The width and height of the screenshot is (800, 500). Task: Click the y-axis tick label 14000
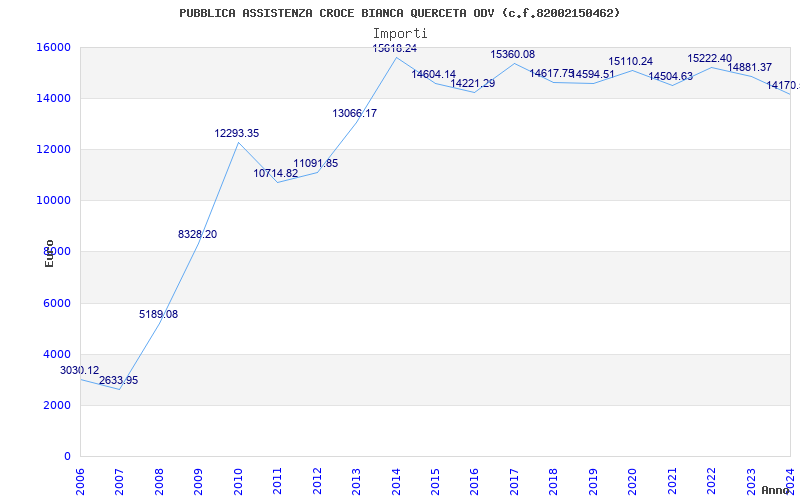tap(53, 98)
